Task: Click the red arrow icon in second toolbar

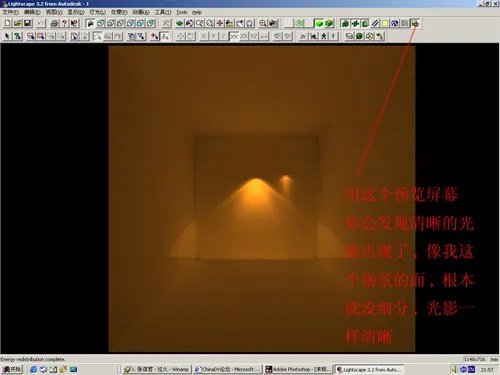Action: [x=154, y=36]
